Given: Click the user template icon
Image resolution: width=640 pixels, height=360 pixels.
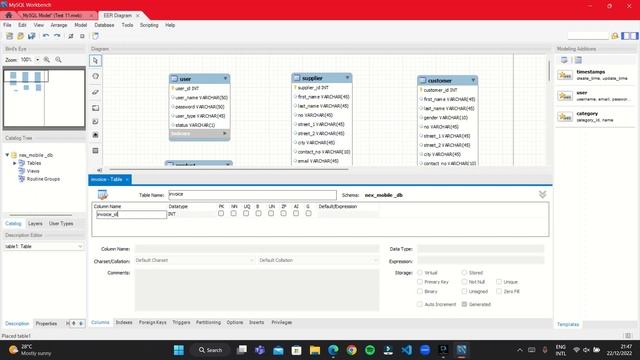Looking at the screenshot, I should tap(565, 96).
